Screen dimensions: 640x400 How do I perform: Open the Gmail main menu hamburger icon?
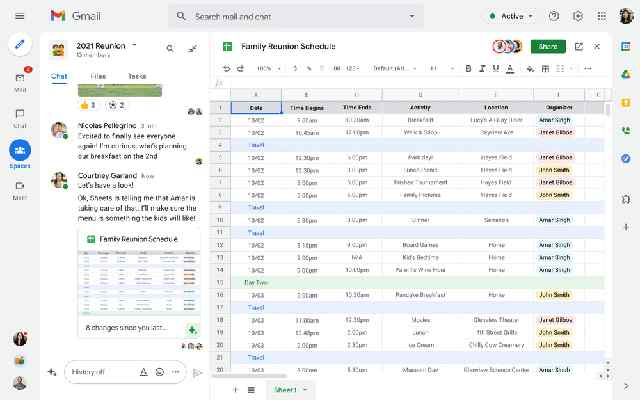point(20,16)
